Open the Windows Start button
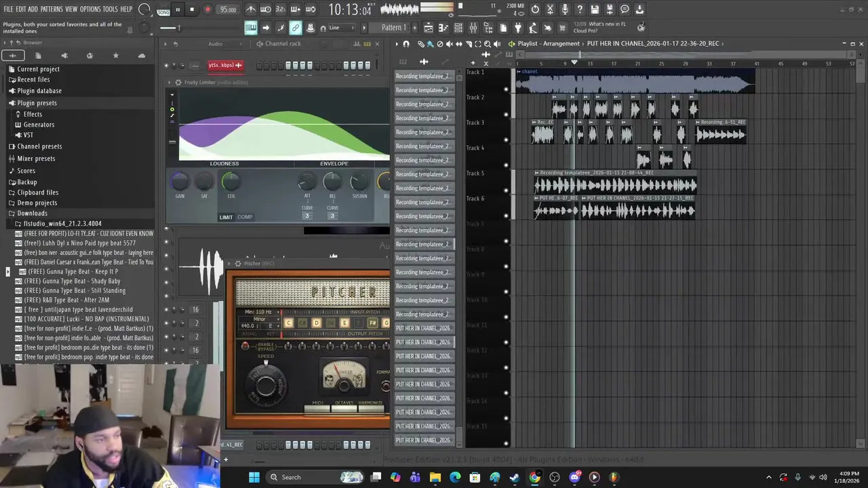868x488 pixels. coord(254,477)
